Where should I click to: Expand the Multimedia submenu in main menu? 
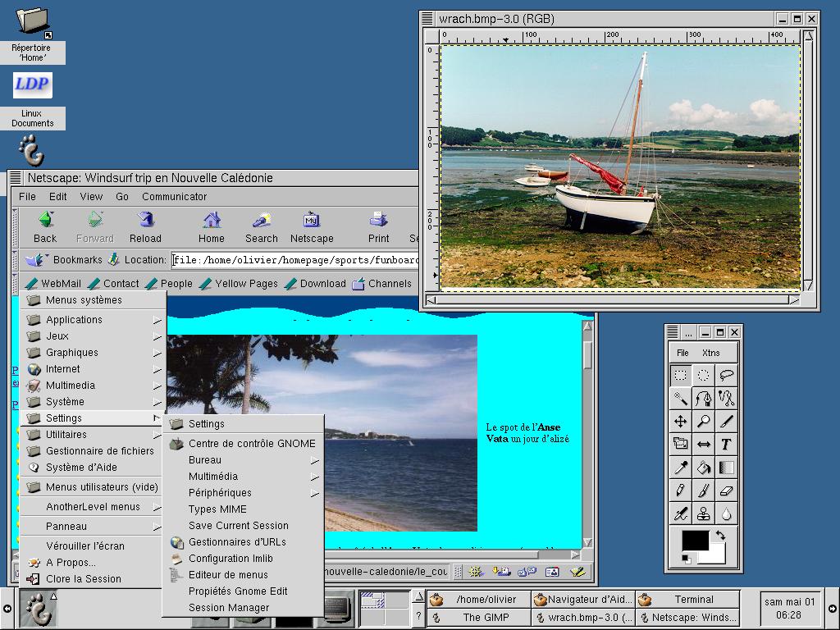point(94,386)
